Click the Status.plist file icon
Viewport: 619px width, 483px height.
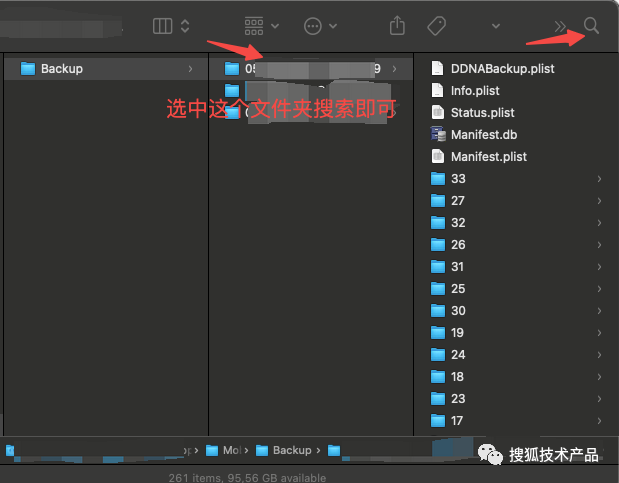click(437, 113)
